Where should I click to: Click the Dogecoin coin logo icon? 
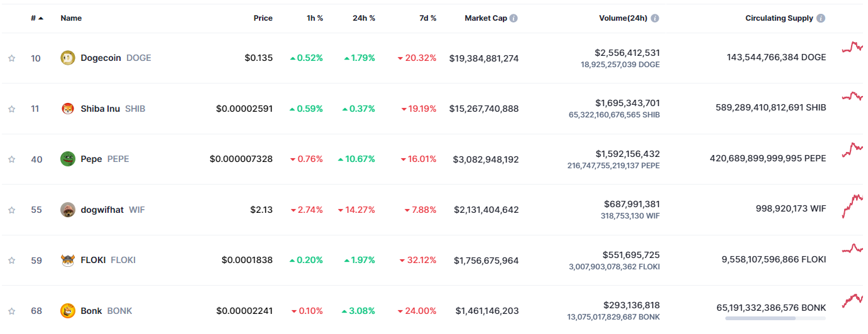pyautogui.click(x=67, y=58)
